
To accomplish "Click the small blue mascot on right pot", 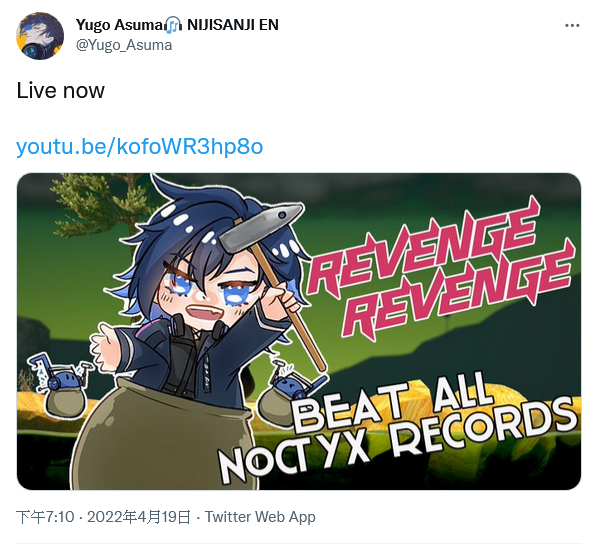I will point(294,380).
